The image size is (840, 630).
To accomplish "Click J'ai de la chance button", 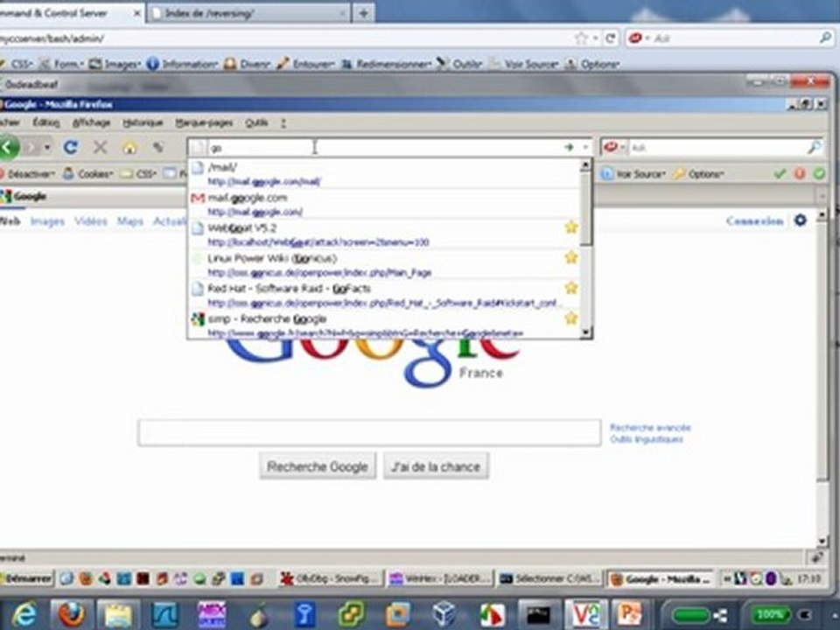I will 436,466.
